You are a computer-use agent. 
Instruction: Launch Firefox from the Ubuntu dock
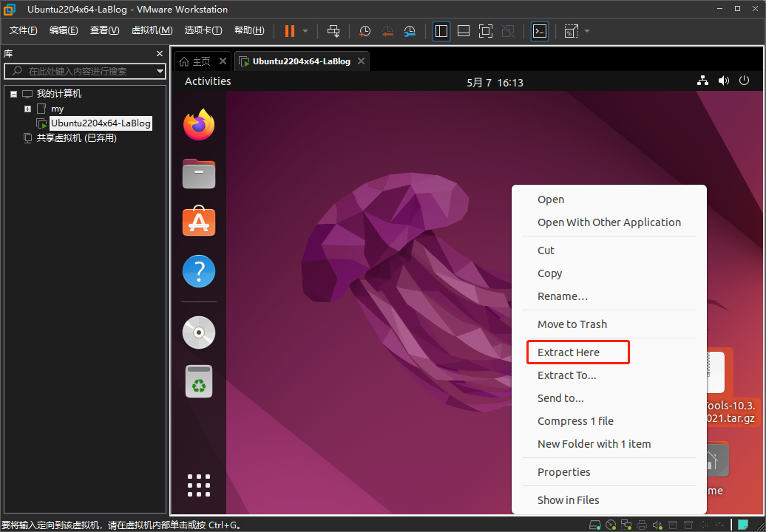point(199,125)
